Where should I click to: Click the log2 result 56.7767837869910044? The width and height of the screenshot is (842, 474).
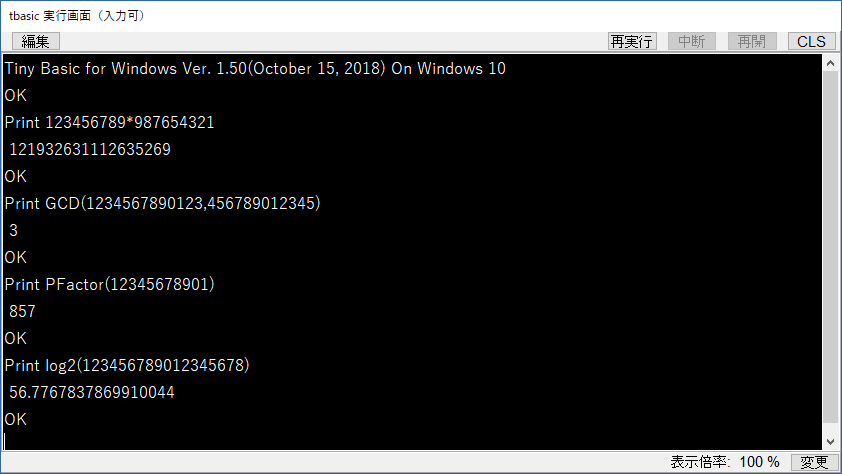click(92, 392)
